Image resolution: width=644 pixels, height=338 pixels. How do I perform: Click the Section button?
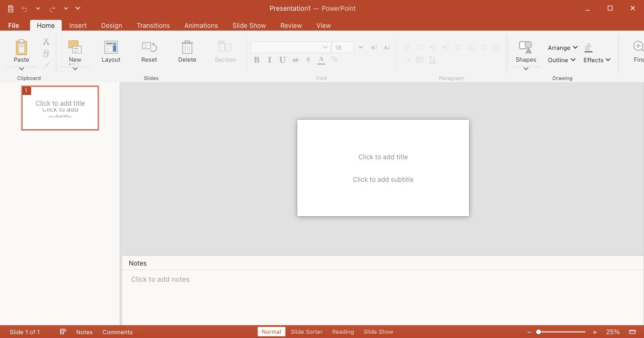(225, 52)
